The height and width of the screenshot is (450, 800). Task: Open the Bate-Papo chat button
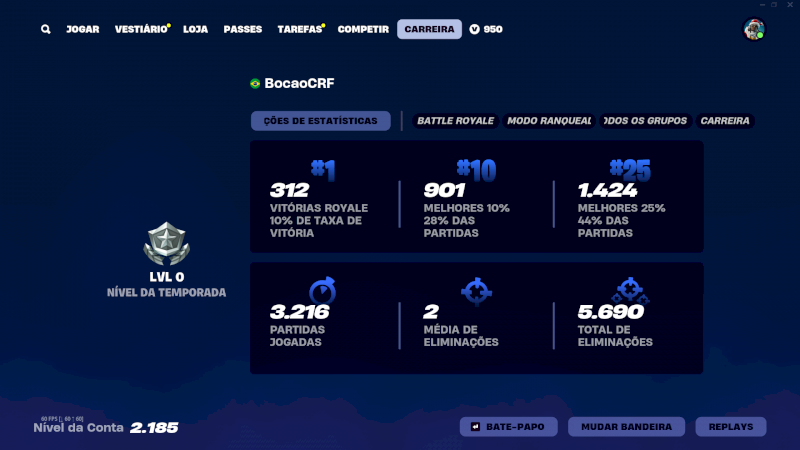click(x=509, y=427)
